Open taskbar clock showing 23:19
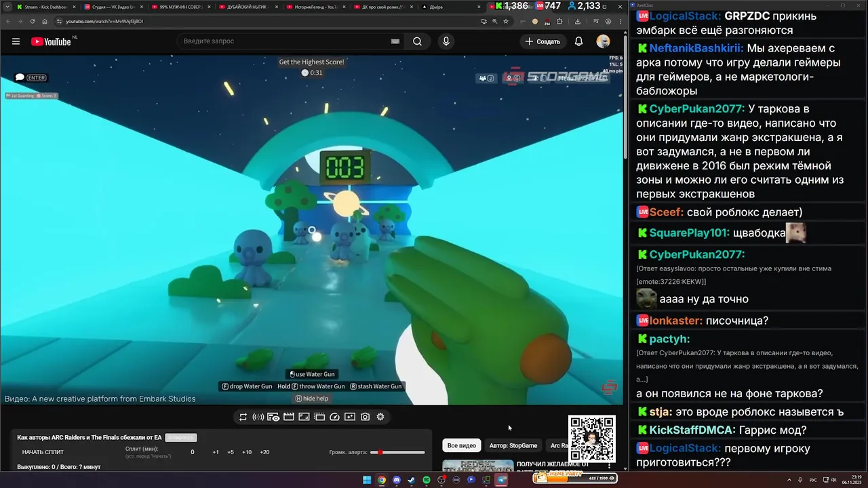 tap(851, 480)
